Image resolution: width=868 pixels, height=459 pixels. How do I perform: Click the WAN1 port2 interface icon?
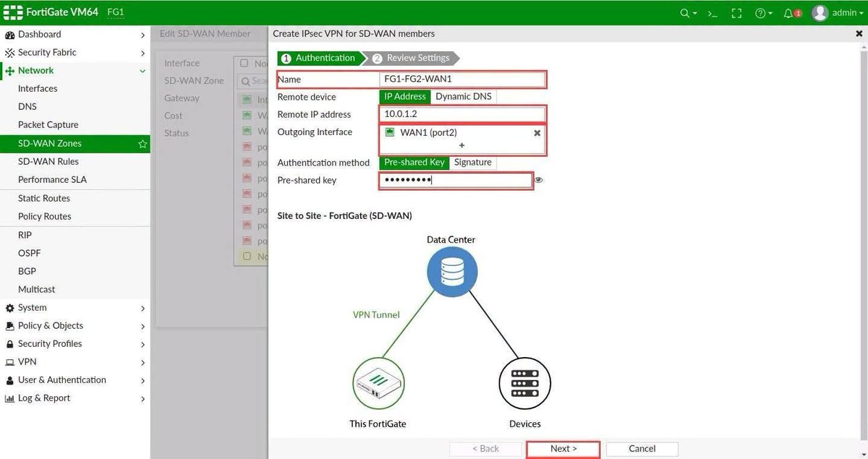point(390,132)
